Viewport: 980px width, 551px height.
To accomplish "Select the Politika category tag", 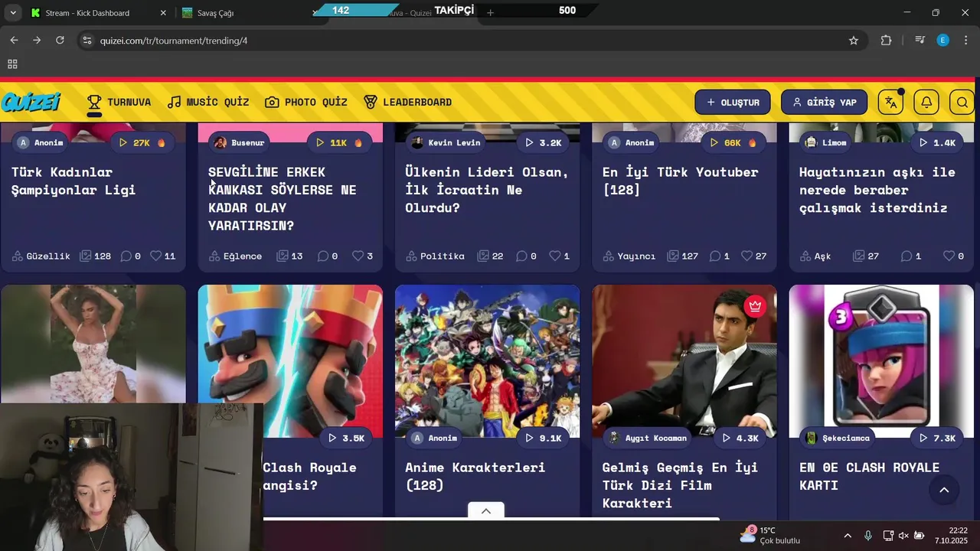I will (x=435, y=256).
